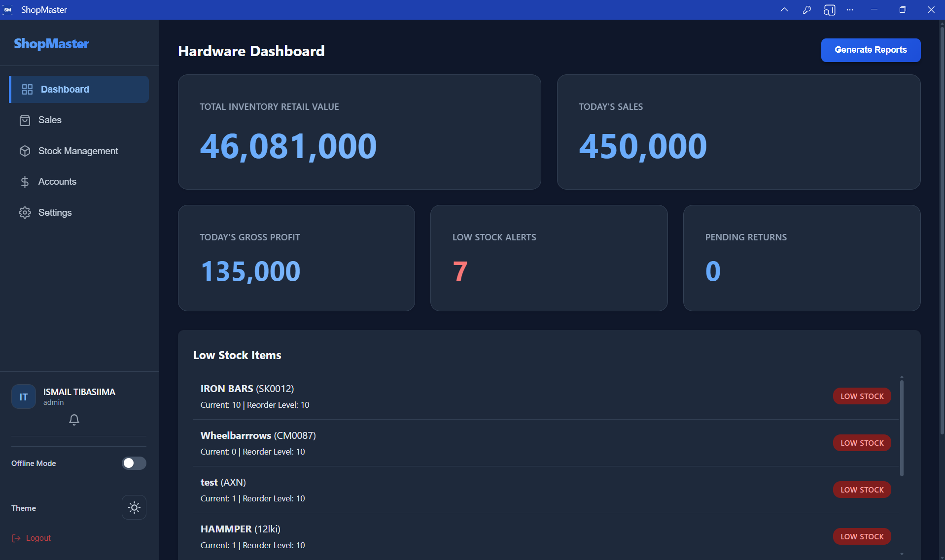Viewport: 945px width, 560px height.
Task: Navigate to Sales in the sidebar menu
Action: [x=49, y=120]
